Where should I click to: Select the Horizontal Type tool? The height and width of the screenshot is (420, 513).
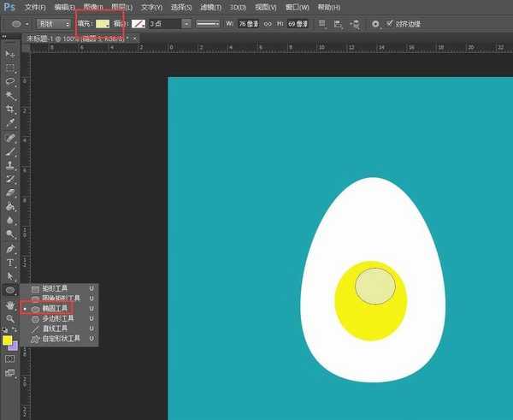click(x=10, y=262)
